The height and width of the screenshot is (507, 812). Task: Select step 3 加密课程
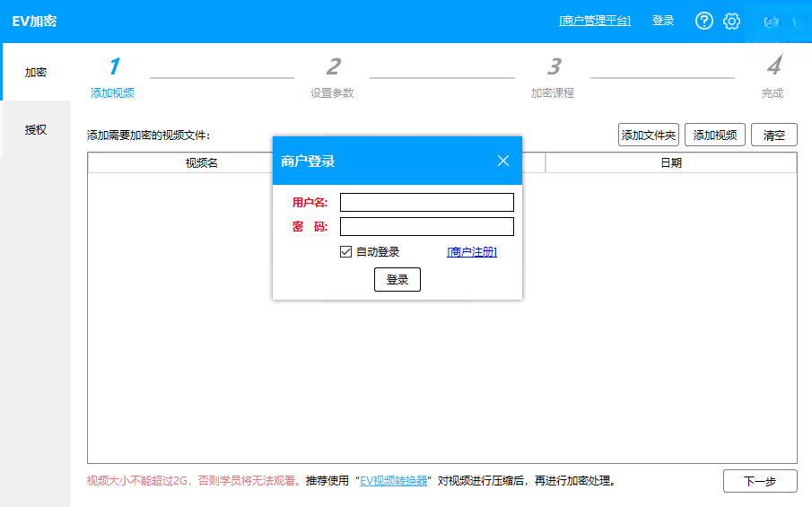click(553, 78)
